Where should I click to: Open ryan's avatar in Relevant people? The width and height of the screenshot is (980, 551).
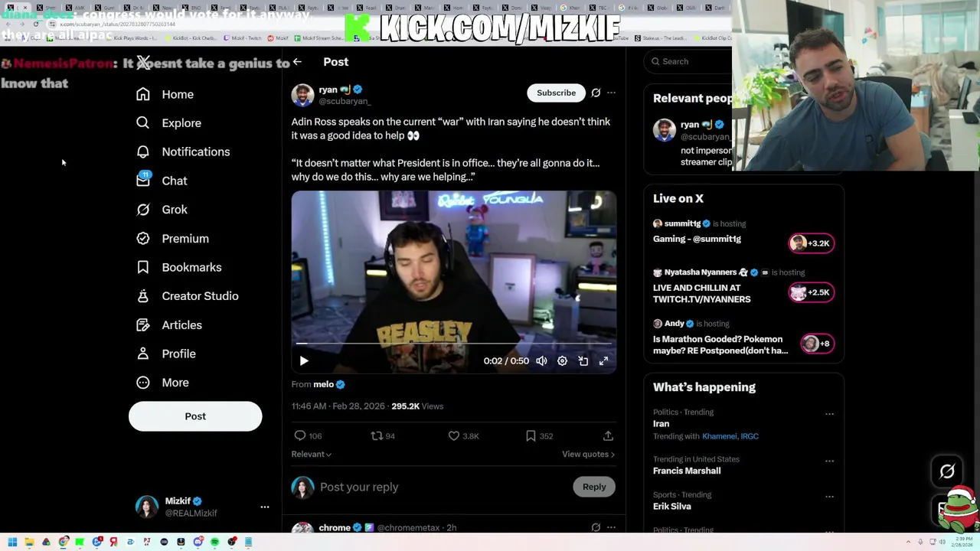click(x=665, y=129)
